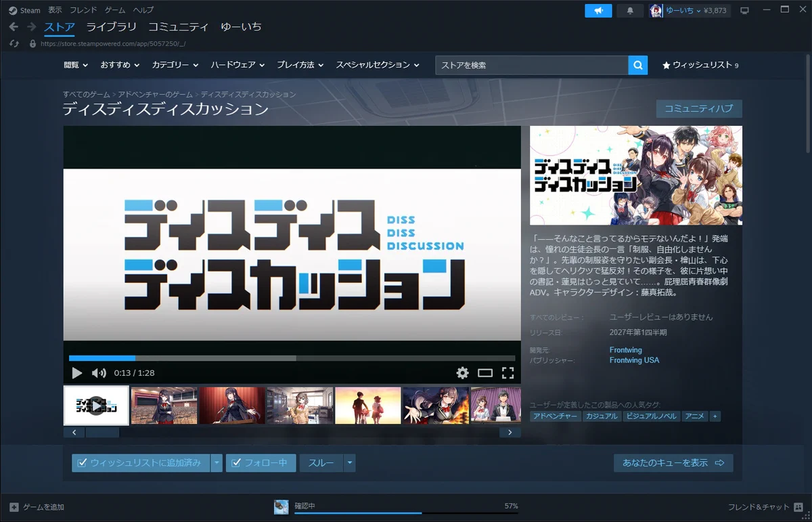Click the left arrow under the thumbnails
Screen dimensions: 812x522
[74, 432]
